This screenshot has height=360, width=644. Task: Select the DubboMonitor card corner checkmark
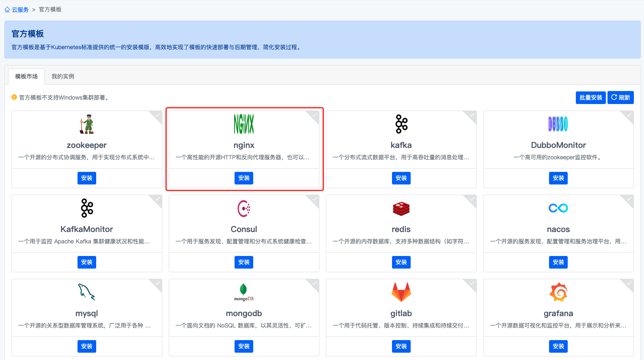click(x=629, y=115)
